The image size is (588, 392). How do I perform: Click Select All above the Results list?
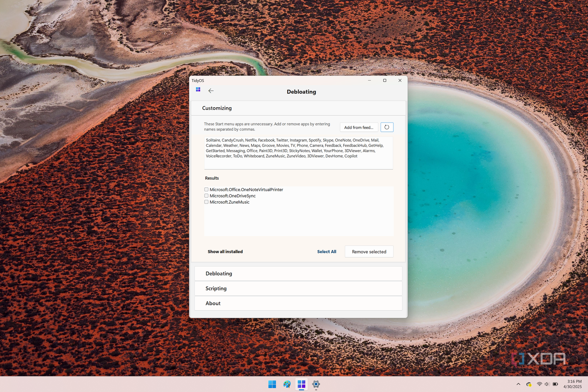pyautogui.click(x=326, y=251)
